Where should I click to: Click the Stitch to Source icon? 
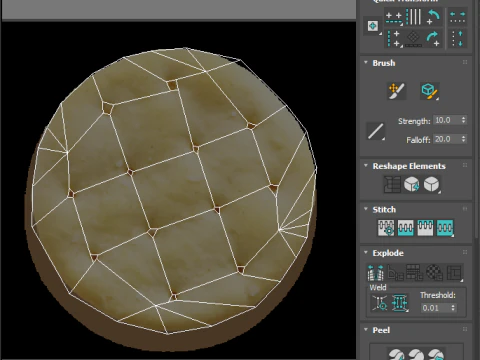[x=425, y=228]
